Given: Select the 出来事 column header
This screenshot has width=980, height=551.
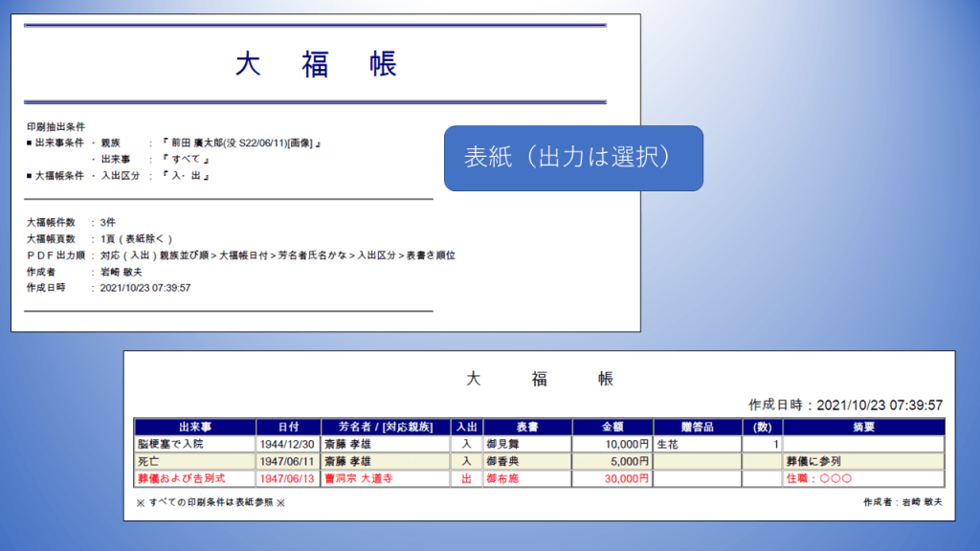Looking at the screenshot, I should click(195, 428).
